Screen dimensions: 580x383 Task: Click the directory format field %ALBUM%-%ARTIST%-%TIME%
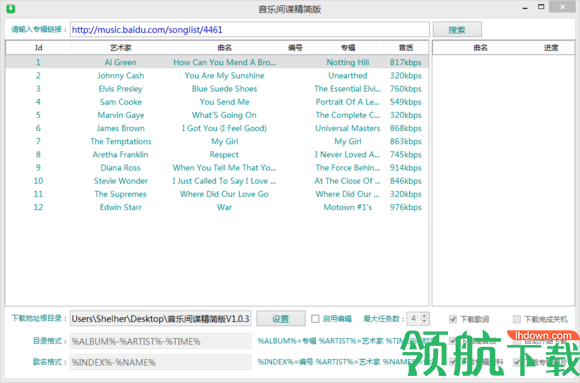161,341
